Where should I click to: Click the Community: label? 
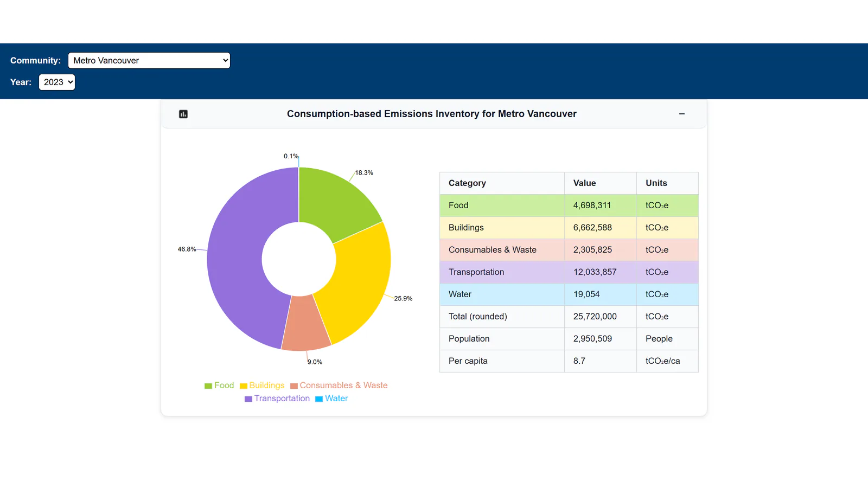pos(35,61)
